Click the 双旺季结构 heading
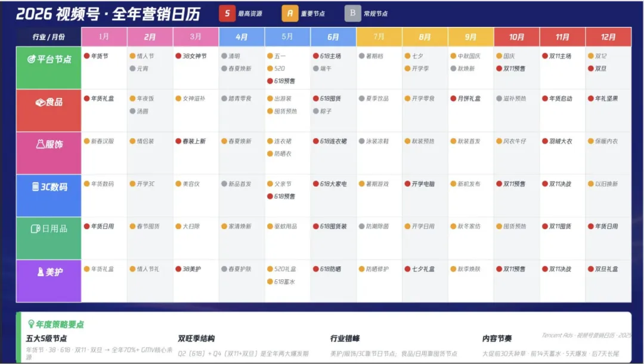This screenshot has width=644, height=364. (196, 338)
